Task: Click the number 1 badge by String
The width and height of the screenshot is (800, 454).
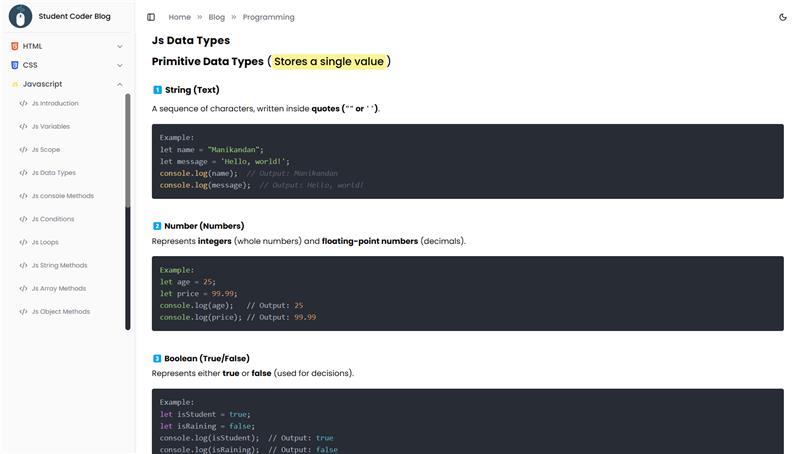Action: pyautogui.click(x=157, y=90)
